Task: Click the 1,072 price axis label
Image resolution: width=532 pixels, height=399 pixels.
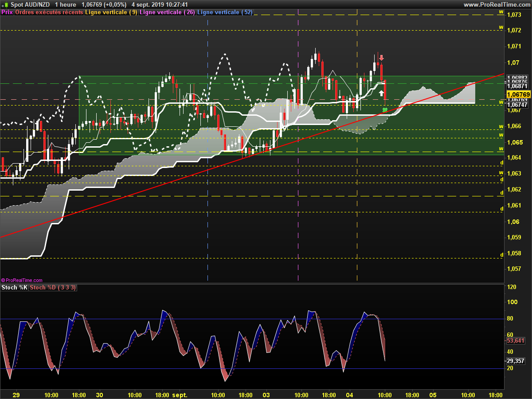Action: click(514, 30)
